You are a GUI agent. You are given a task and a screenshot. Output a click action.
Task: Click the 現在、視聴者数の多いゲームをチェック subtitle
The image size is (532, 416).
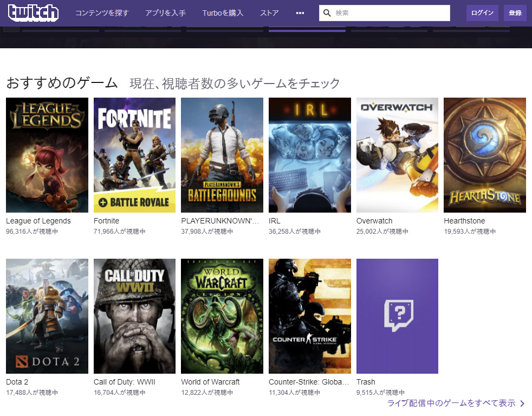click(235, 84)
